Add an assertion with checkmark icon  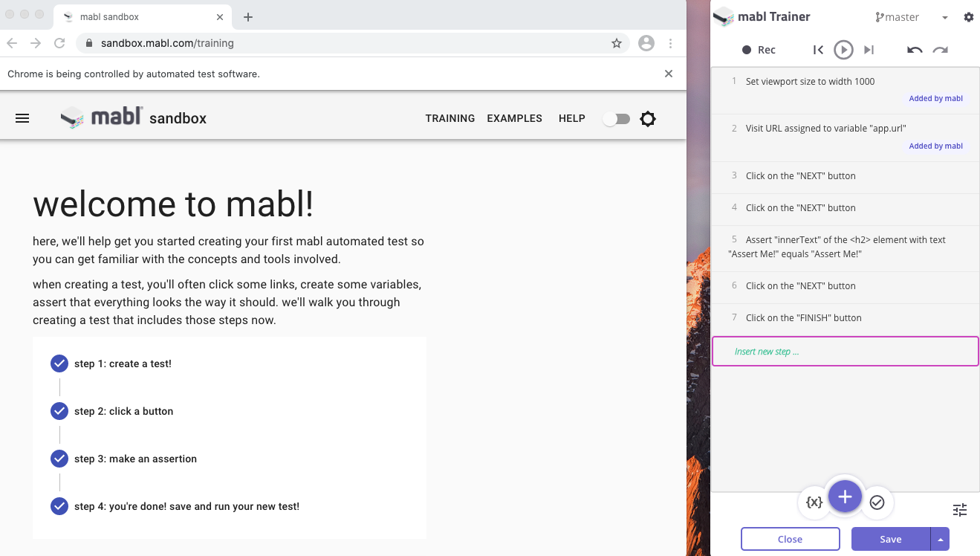coord(877,502)
